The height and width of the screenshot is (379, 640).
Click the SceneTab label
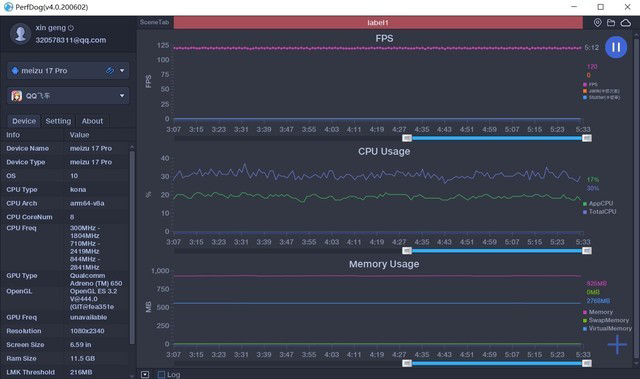coord(154,22)
